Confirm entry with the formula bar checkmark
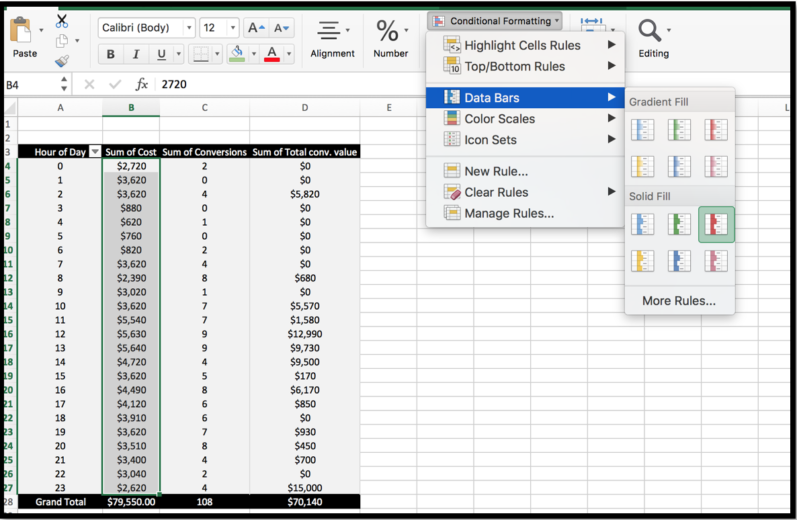 (x=115, y=84)
